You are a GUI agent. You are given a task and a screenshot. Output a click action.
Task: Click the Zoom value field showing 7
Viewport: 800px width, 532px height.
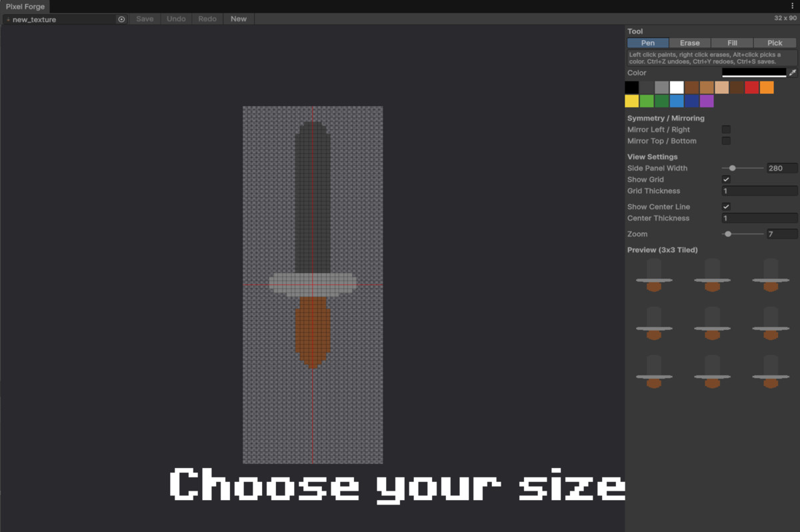click(x=781, y=234)
